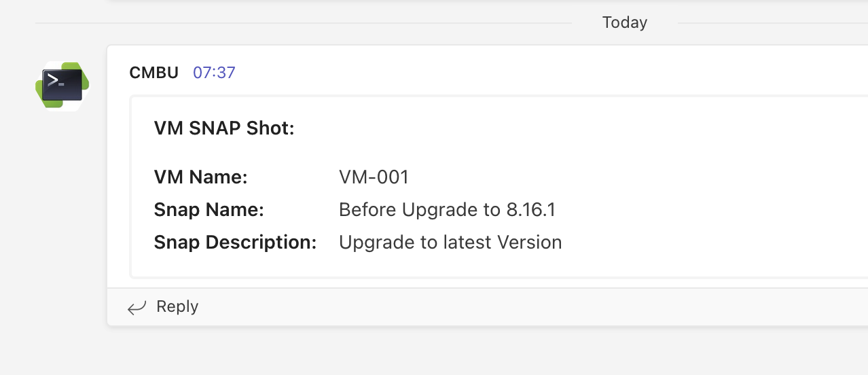Click the Before Upgrade to 8.16.1 text
The height and width of the screenshot is (375, 868).
coord(447,210)
